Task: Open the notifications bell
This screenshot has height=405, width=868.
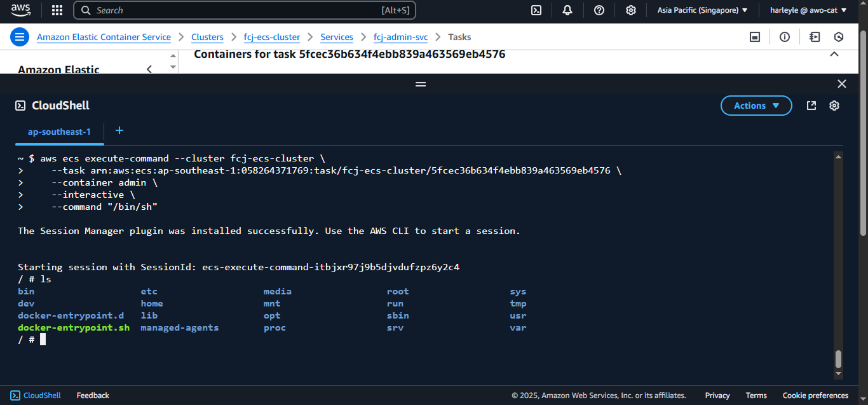Action: tap(567, 10)
